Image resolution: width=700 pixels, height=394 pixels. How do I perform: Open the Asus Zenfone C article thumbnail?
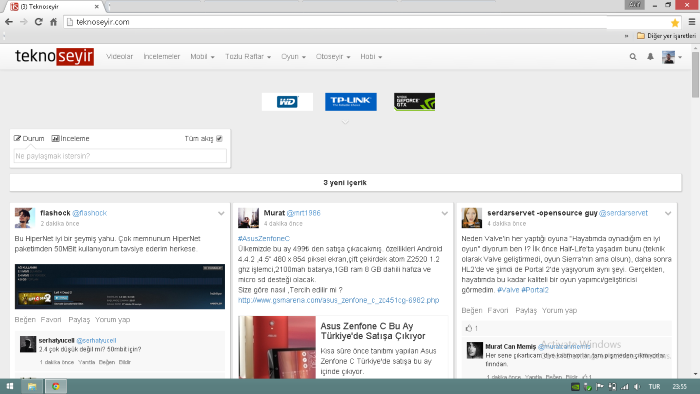coord(277,348)
